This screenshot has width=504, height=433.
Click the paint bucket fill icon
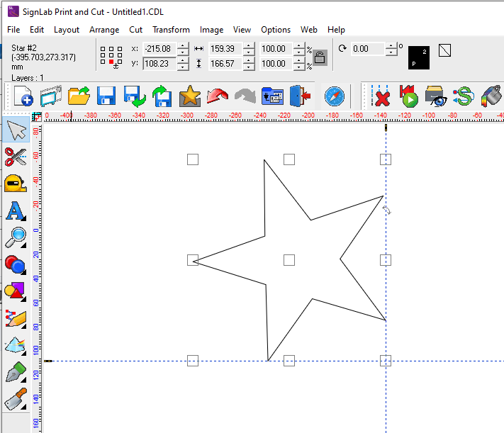(491, 96)
